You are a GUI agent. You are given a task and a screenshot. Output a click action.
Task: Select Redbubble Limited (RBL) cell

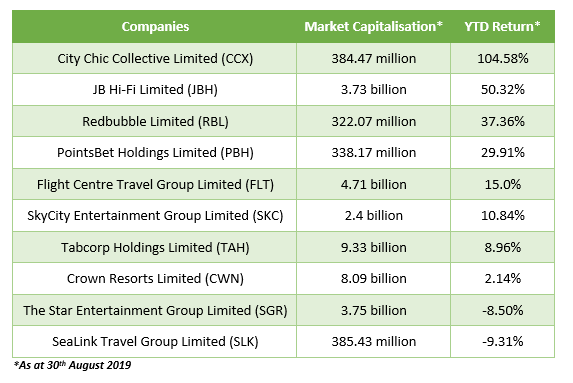(155, 121)
